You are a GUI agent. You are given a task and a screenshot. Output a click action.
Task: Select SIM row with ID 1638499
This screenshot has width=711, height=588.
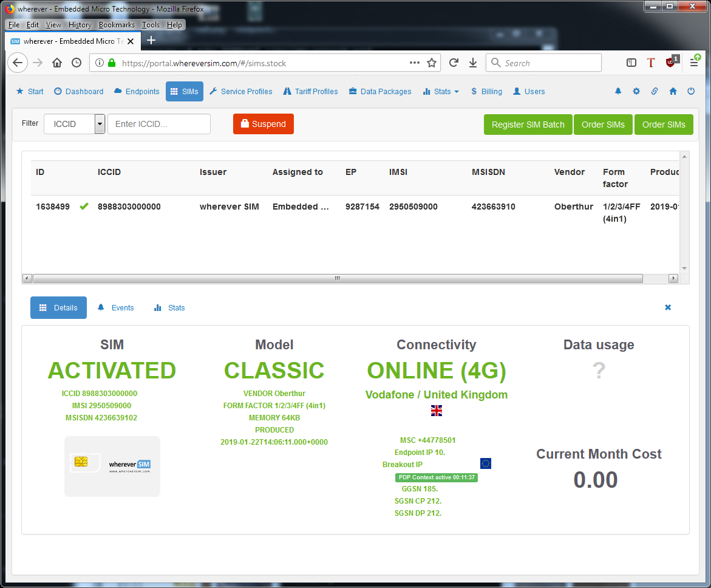[355, 213]
